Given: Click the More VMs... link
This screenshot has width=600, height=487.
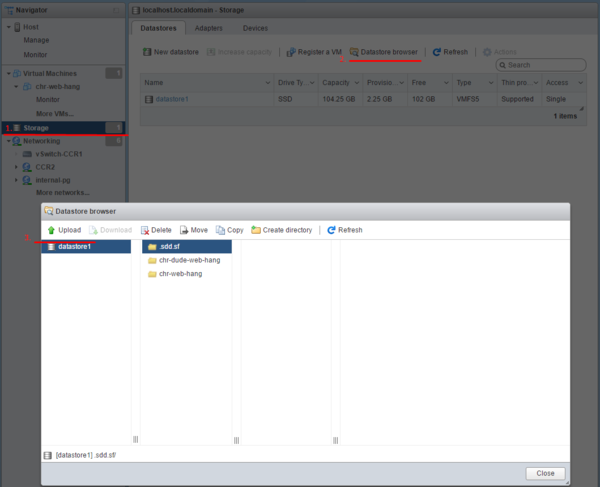Looking at the screenshot, I should (55, 114).
